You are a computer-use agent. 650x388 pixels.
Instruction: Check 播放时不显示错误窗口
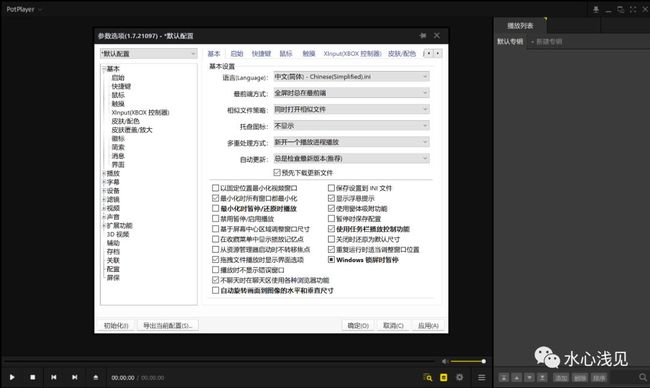(x=216, y=270)
